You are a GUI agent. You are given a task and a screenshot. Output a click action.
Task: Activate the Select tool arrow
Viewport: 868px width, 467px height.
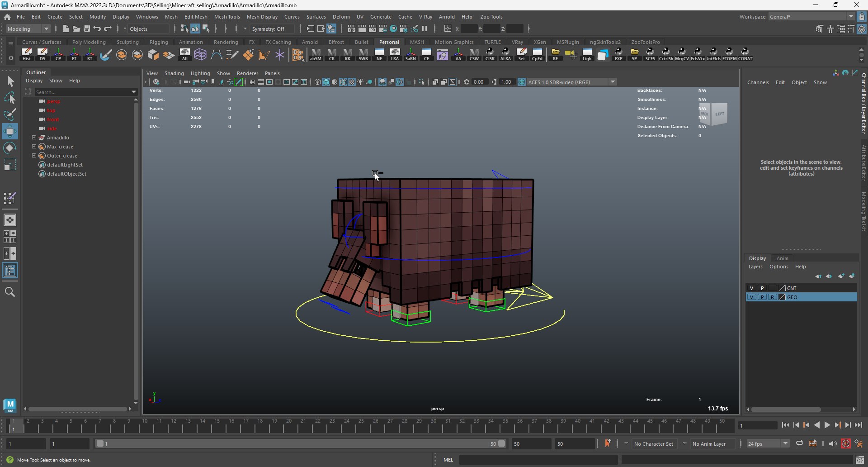pyautogui.click(x=10, y=81)
